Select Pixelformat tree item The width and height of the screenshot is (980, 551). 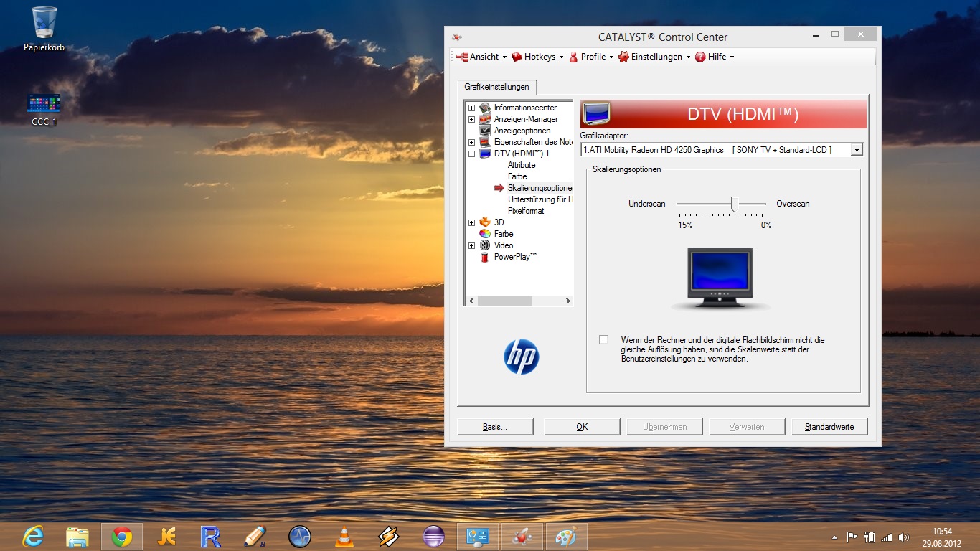point(526,211)
